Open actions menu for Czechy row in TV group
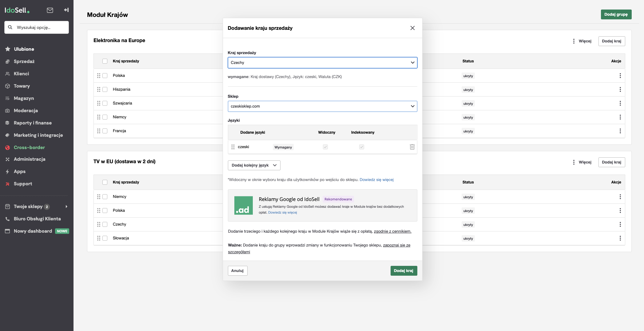The image size is (644, 331). [x=620, y=224]
